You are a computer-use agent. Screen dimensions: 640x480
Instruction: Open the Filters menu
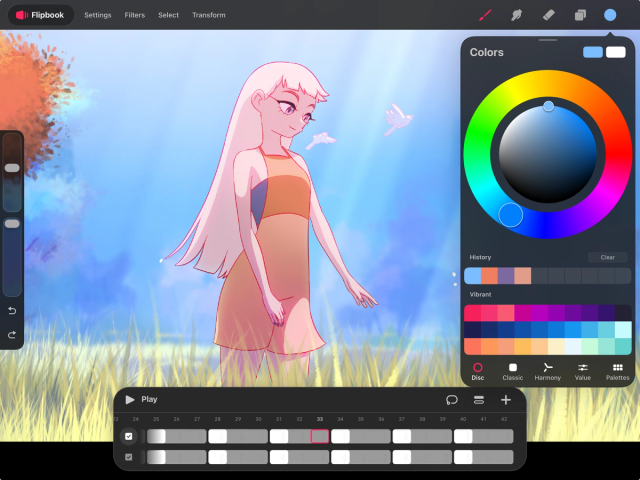coord(135,15)
